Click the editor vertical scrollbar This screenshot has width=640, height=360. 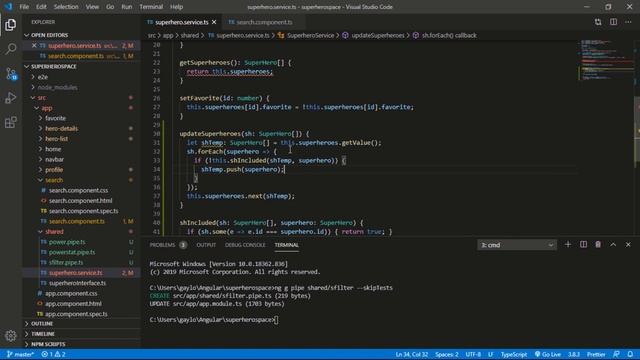point(637,132)
